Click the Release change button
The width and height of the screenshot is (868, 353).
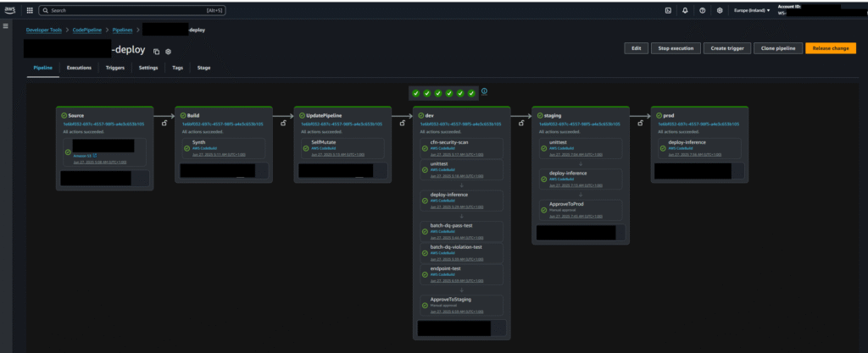830,48
